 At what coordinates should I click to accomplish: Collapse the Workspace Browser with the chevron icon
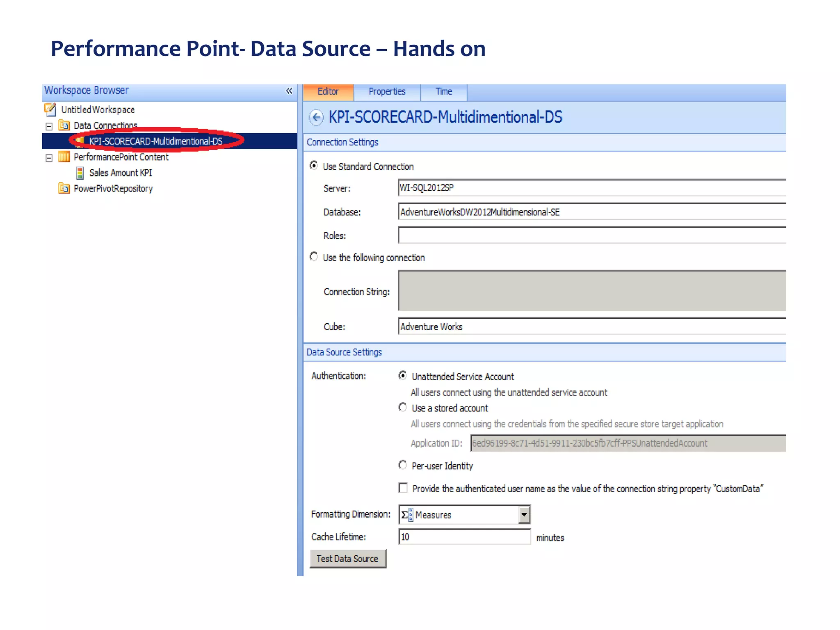[x=289, y=91]
